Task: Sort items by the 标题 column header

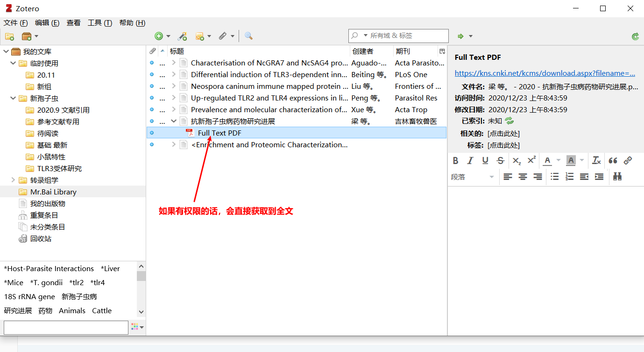Action: pyautogui.click(x=259, y=51)
